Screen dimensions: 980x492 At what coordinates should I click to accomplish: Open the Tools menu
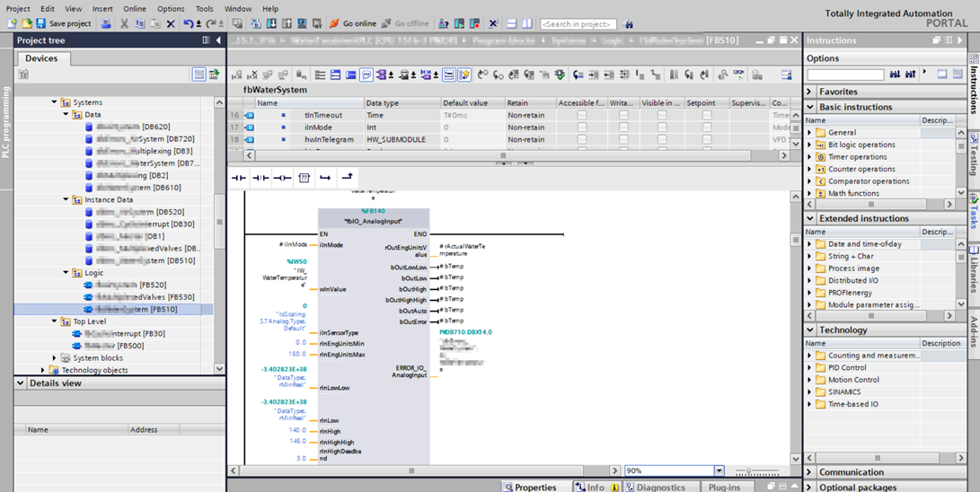205,9
